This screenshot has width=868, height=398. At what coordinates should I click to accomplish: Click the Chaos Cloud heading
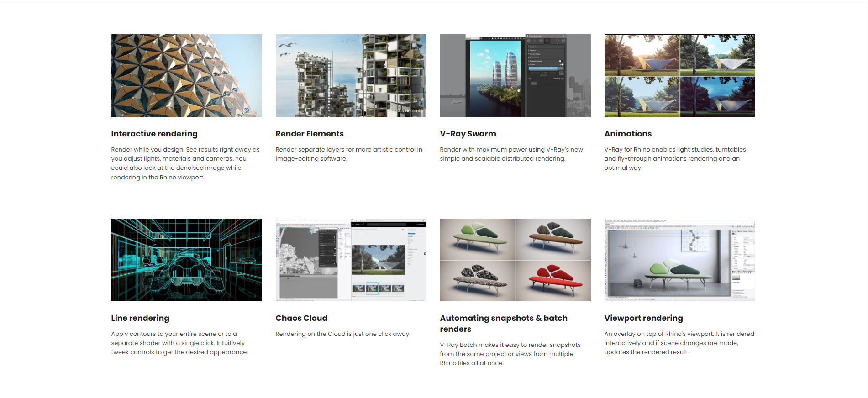pyautogui.click(x=301, y=318)
